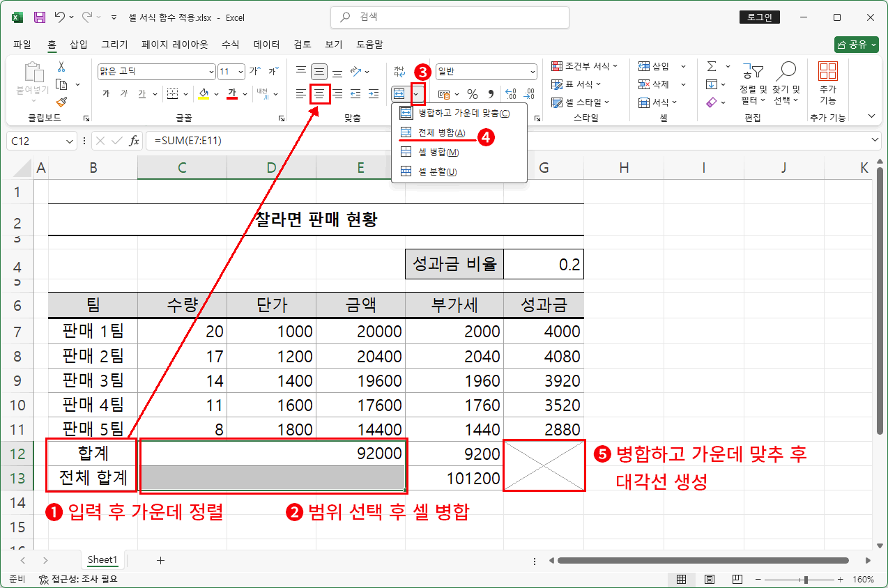Add a new sheet with the plus icon
This screenshot has width=888, height=588.
click(x=160, y=560)
